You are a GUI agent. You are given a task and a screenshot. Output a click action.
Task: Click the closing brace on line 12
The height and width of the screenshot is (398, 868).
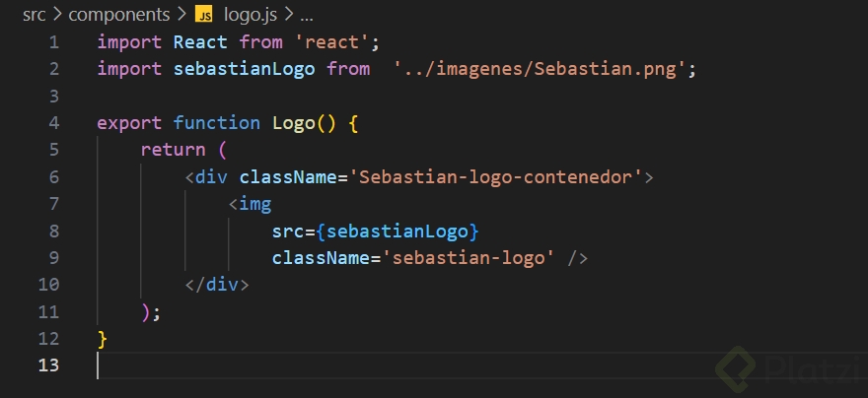(102, 339)
